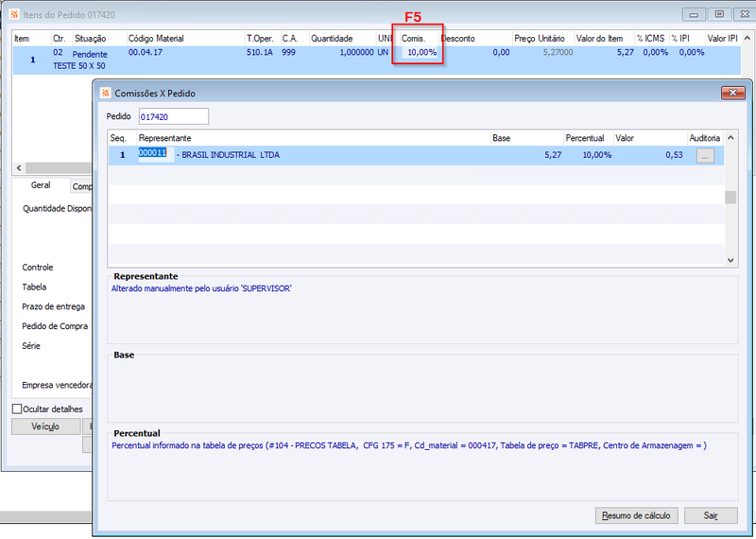Screen dimensions: 756x539
Task: Minimize the Itens do Pedido window
Action: 694,14
